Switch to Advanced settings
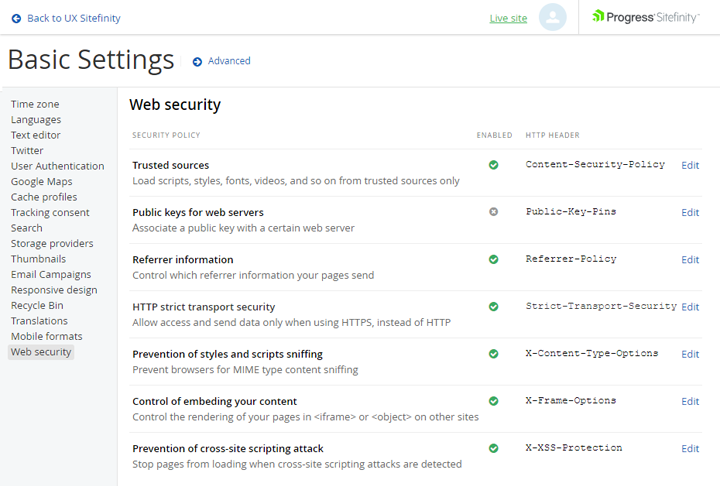Screen dimensions: 720x486 coord(229,61)
